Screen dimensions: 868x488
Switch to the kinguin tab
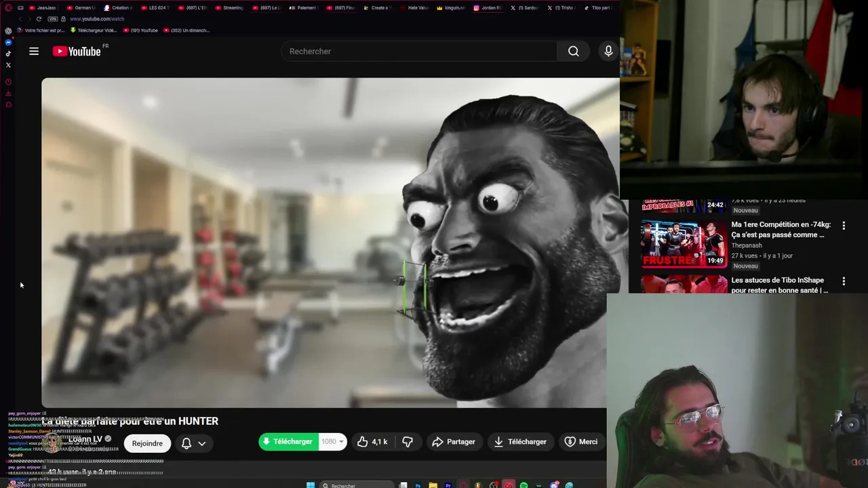(452, 8)
